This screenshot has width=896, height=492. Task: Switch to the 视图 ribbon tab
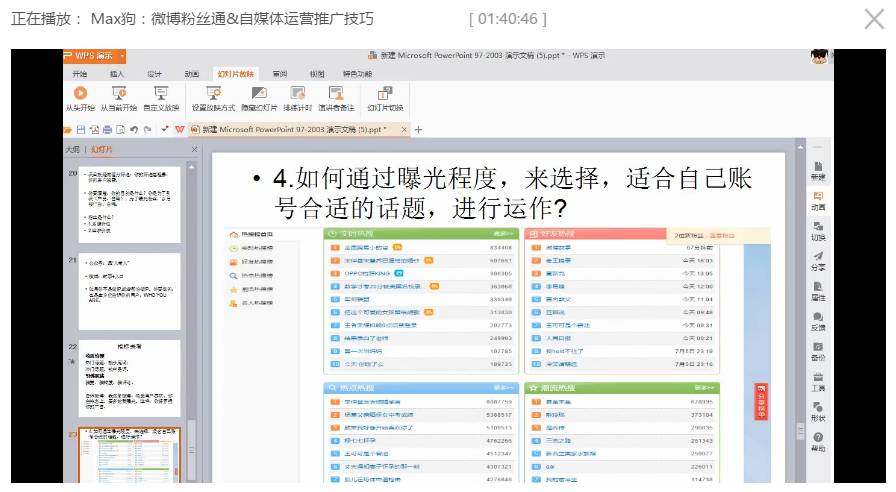(x=317, y=74)
